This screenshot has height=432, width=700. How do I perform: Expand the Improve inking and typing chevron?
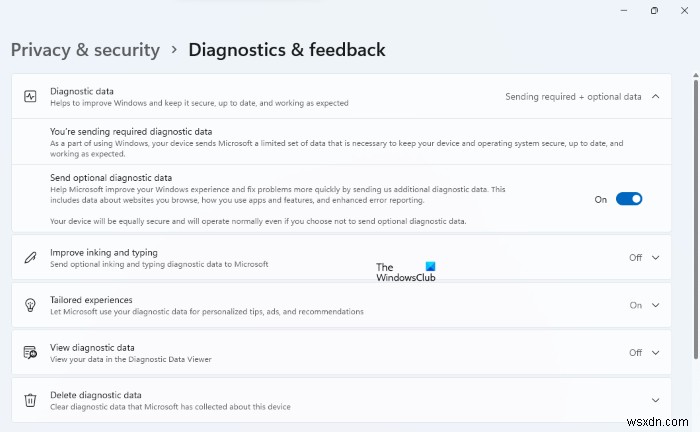pyautogui.click(x=656, y=258)
